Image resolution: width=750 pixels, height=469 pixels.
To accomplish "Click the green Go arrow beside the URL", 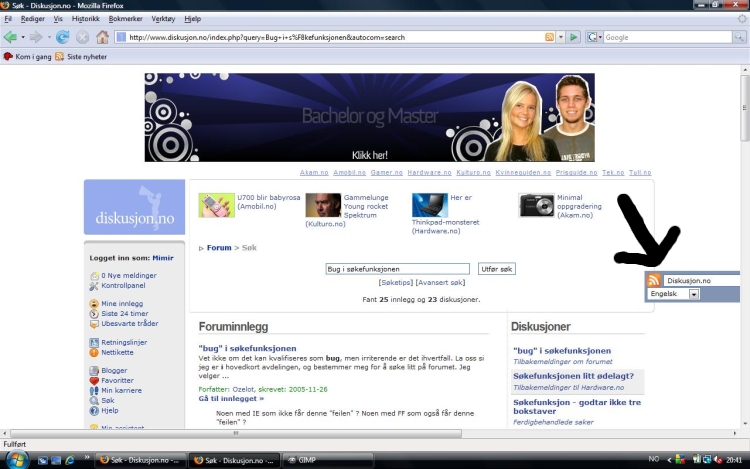I will click(x=574, y=37).
